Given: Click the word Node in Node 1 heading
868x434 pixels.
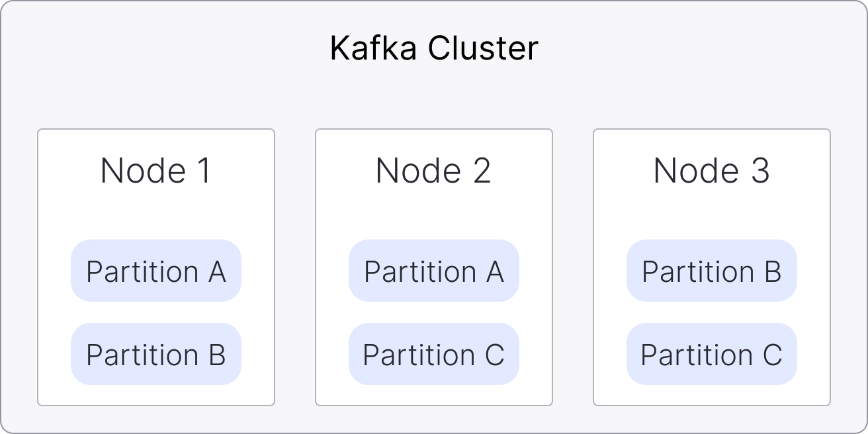Looking at the screenshot, I should pyautogui.click(x=143, y=171).
